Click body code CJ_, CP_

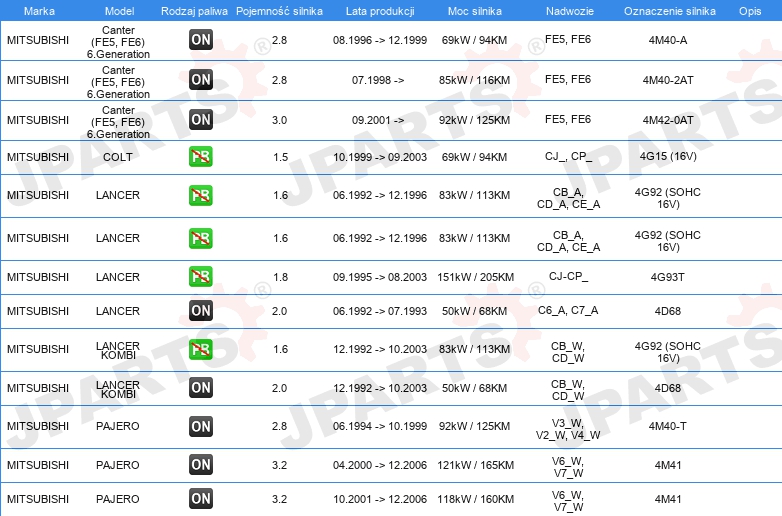pyautogui.click(x=568, y=157)
